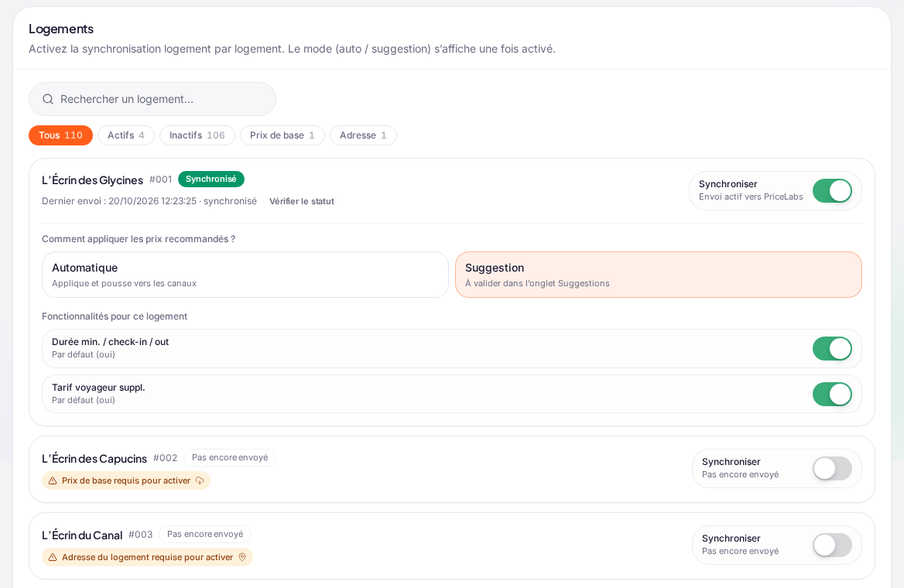Filter by Prix de base issue

tap(282, 135)
